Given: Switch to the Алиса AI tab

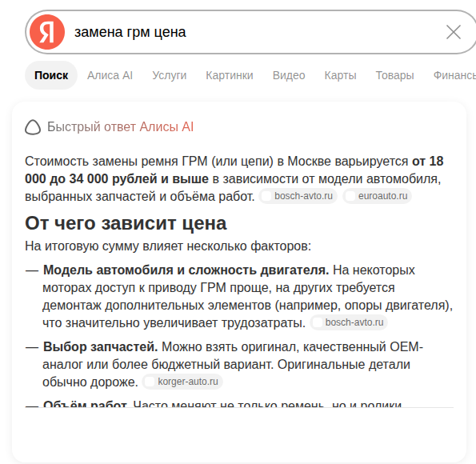Looking at the screenshot, I should 110,75.
